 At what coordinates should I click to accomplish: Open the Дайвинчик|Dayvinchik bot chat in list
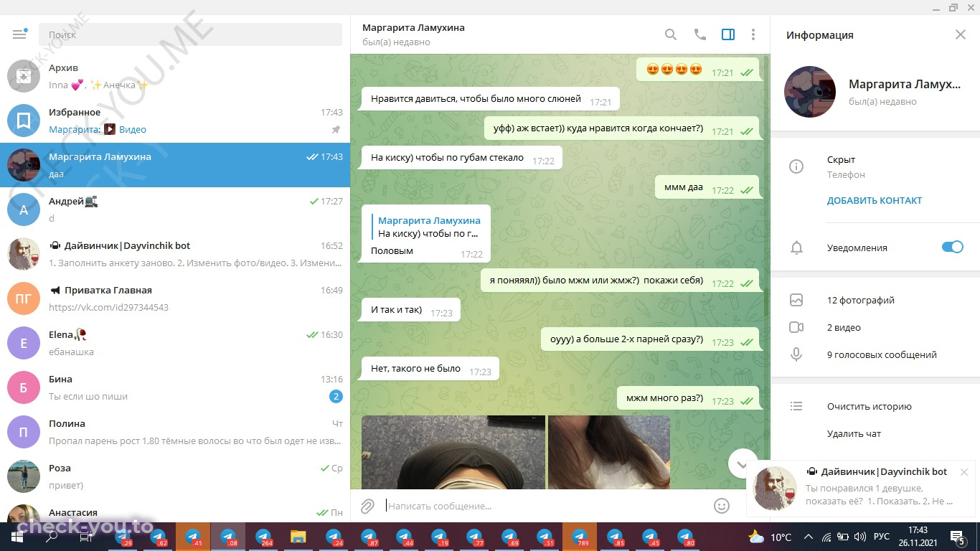pyautogui.click(x=175, y=254)
